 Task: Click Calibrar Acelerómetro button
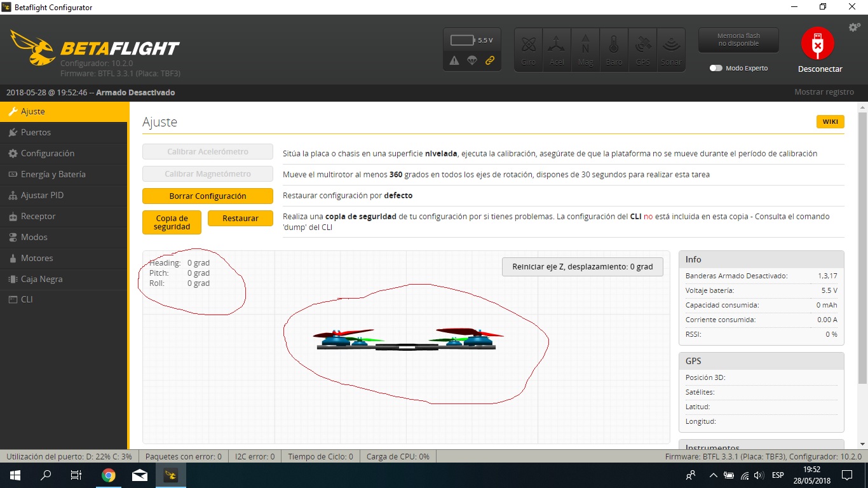[208, 152]
